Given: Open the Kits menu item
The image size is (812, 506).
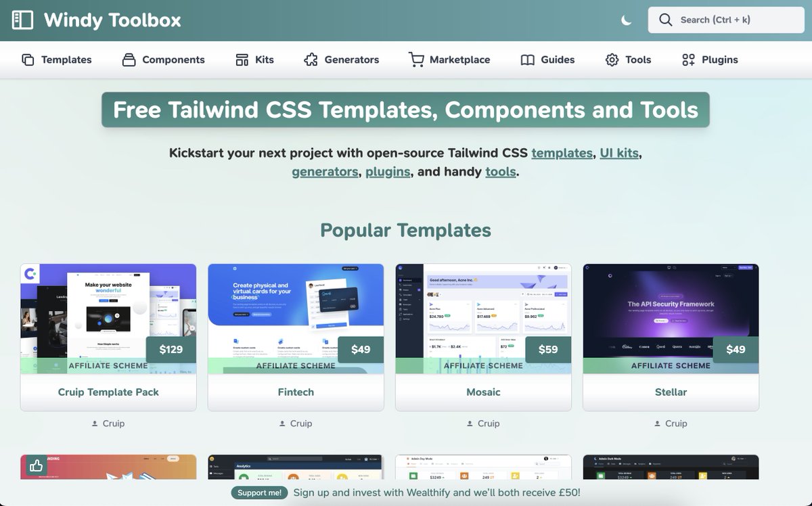Looking at the screenshot, I should coord(254,60).
